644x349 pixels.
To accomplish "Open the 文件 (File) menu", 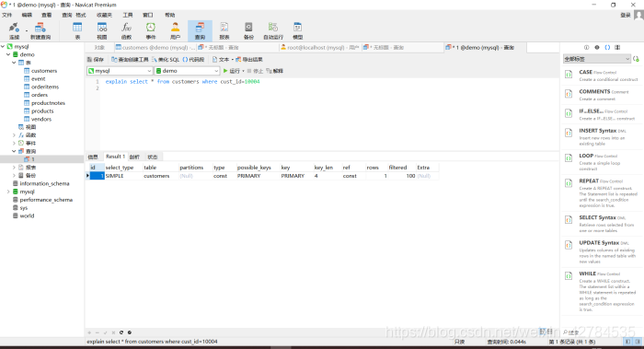I will [x=7, y=15].
